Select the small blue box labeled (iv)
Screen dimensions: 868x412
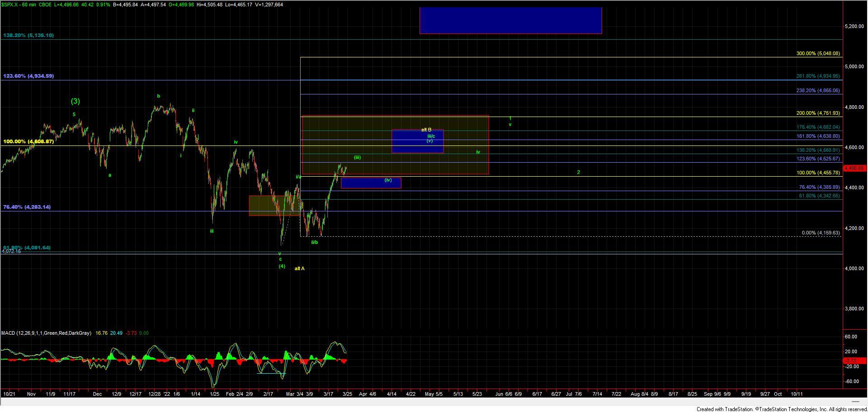(x=370, y=183)
